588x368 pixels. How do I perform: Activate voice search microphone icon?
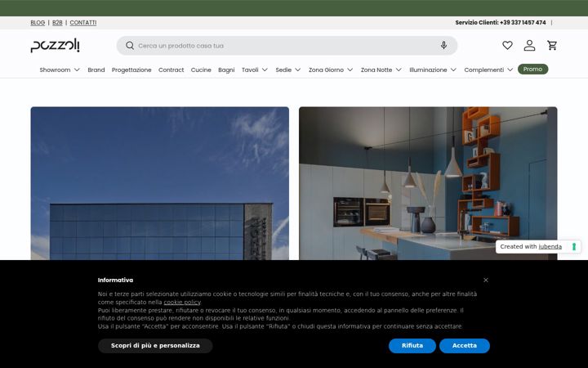(443, 46)
